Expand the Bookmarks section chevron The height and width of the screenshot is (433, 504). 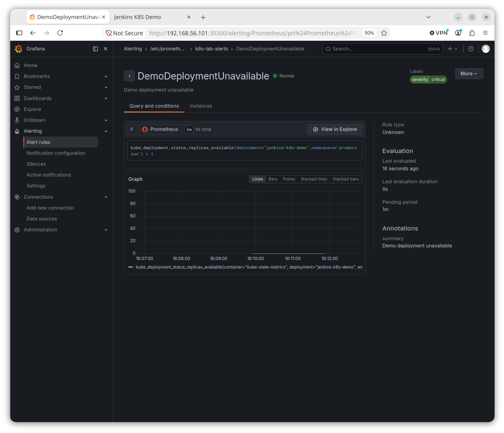point(106,76)
